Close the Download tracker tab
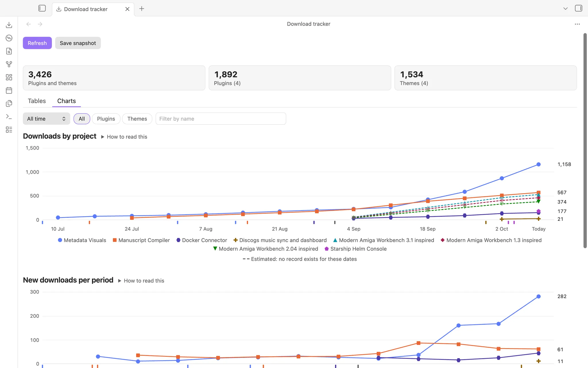The width and height of the screenshot is (588, 368). click(x=127, y=9)
